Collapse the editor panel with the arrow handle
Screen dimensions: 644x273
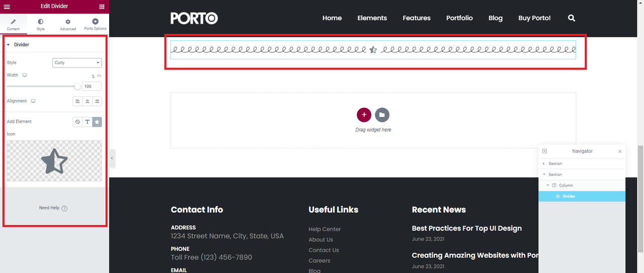pyautogui.click(x=112, y=158)
